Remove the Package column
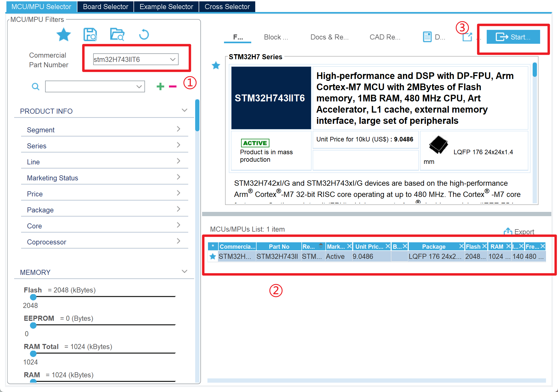The height and width of the screenshot is (392, 558). click(461, 246)
